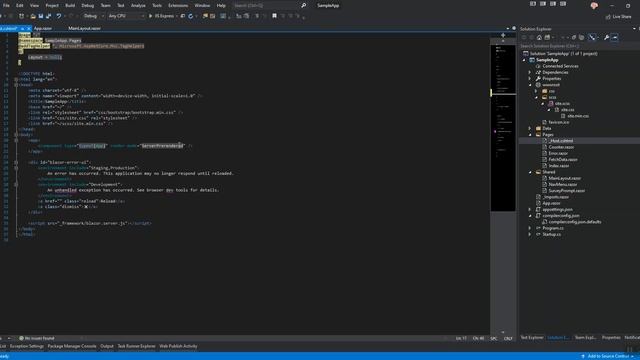Open the Debug menu

coord(87,5)
